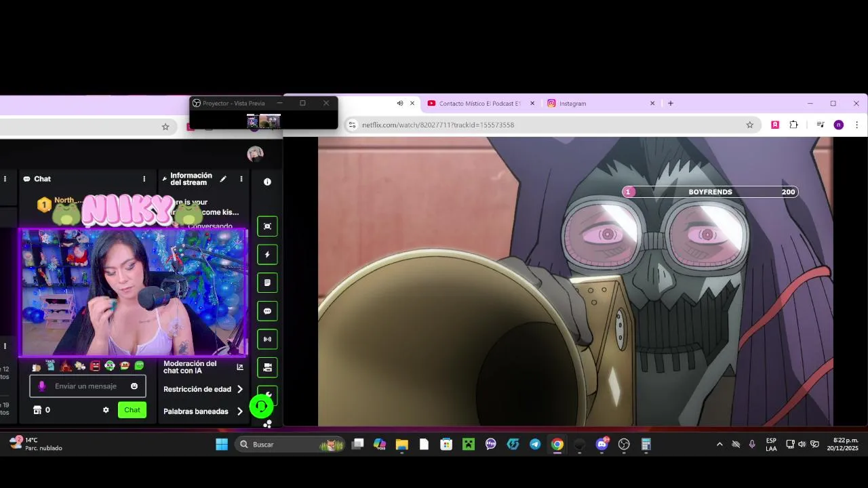View site information icon in address bar
Viewport: 868px width, 488px height.
click(352, 125)
